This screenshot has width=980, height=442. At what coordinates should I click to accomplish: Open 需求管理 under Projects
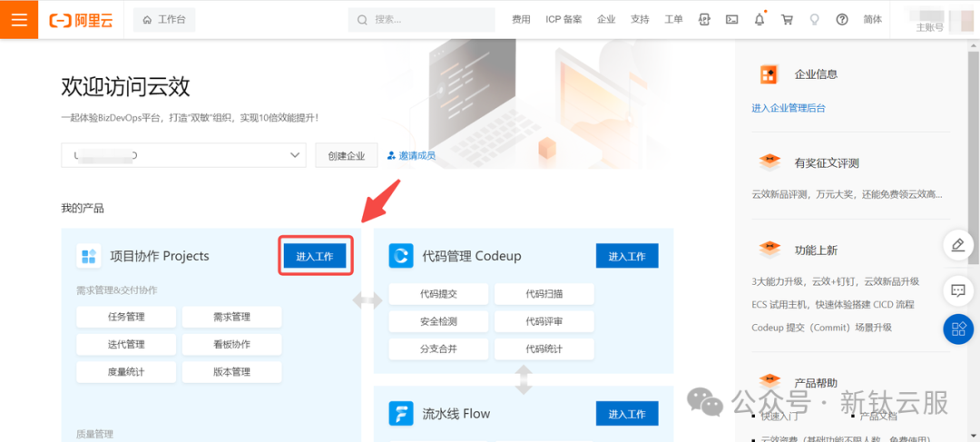click(x=232, y=317)
